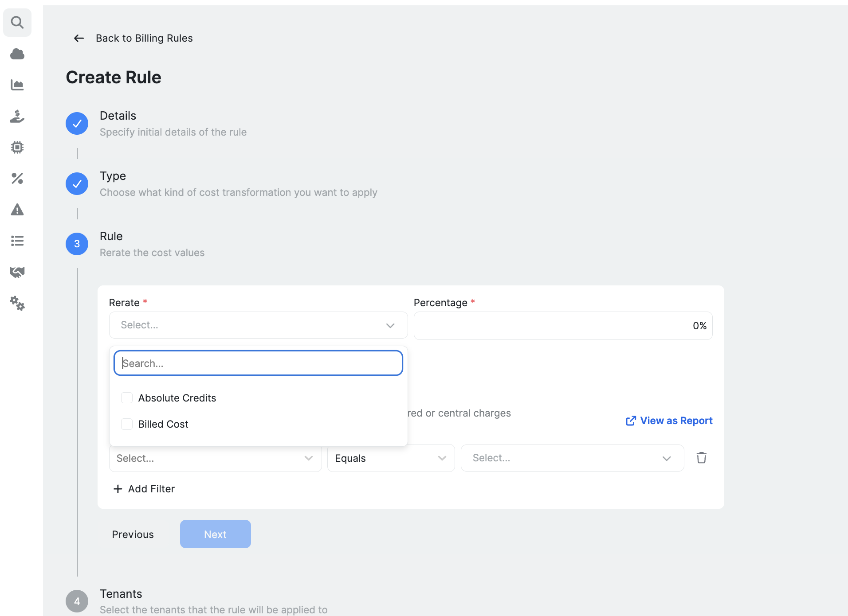The width and height of the screenshot is (848, 616).
Task: Expand the Rerate select dropdown
Action: click(258, 325)
